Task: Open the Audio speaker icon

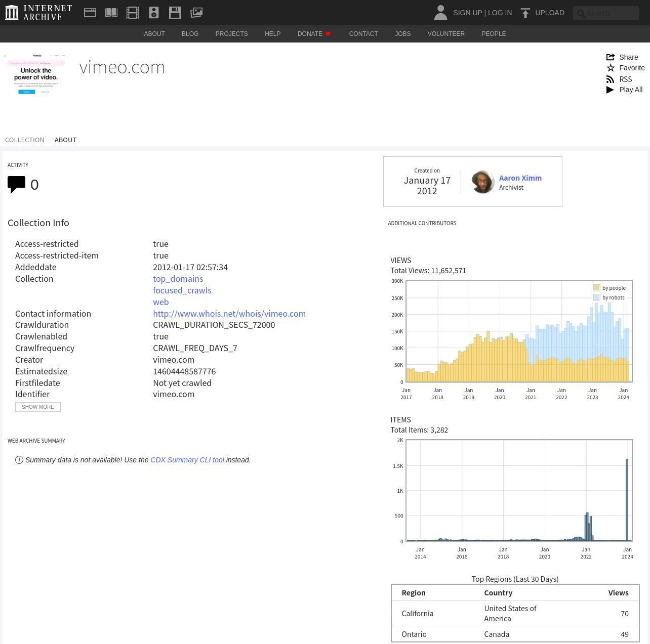Action: [154, 13]
